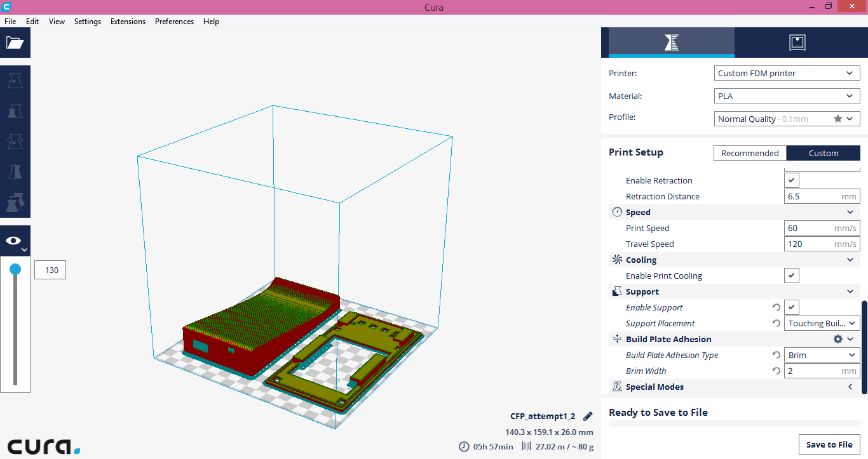Screen dimensions: 868x459
Task: Click the Brim Width field
Action: click(x=822, y=371)
